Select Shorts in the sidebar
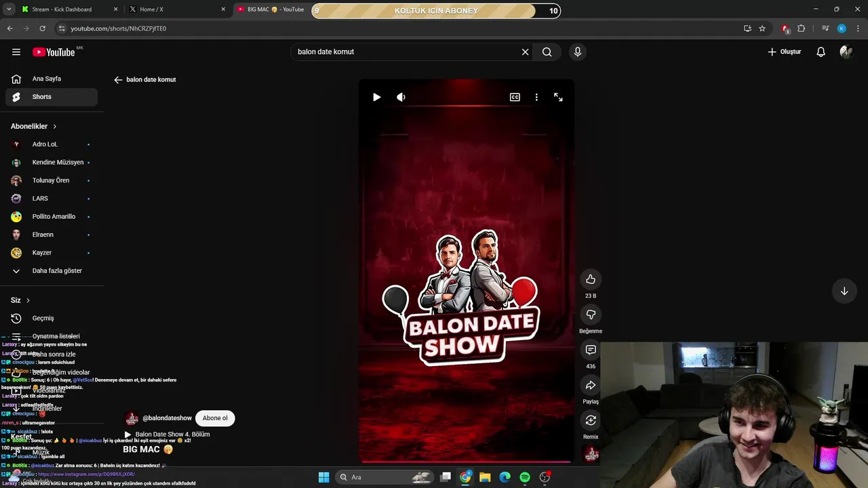This screenshot has width=868, height=488. 52,97
